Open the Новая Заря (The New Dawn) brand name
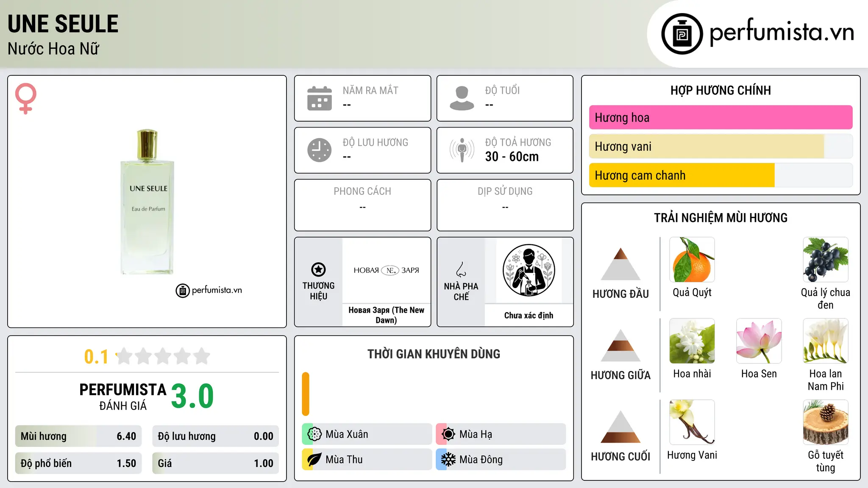 point(387,315)
